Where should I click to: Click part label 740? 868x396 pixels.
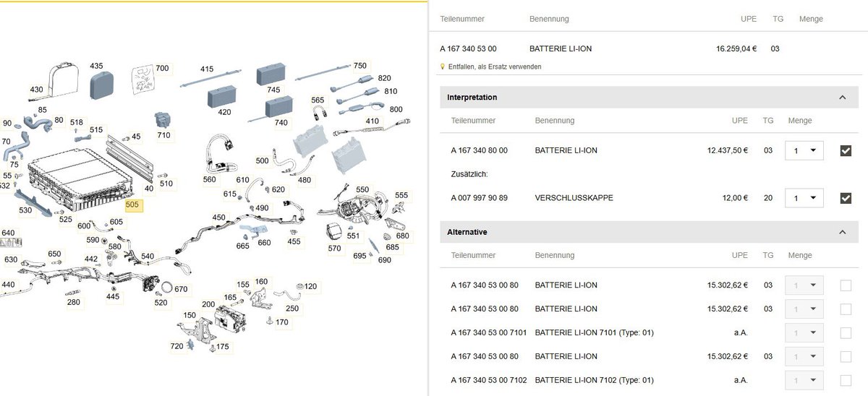pyautogui.click(x=281, y=123)
